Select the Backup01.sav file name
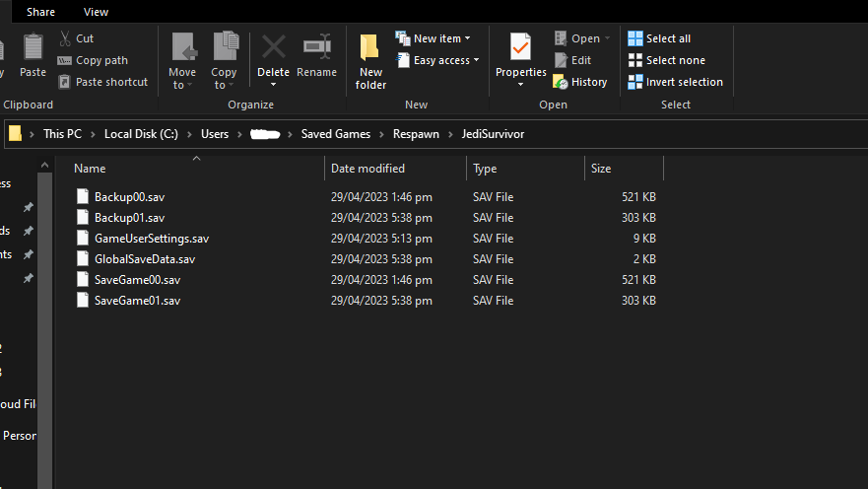 coord(129,218)
